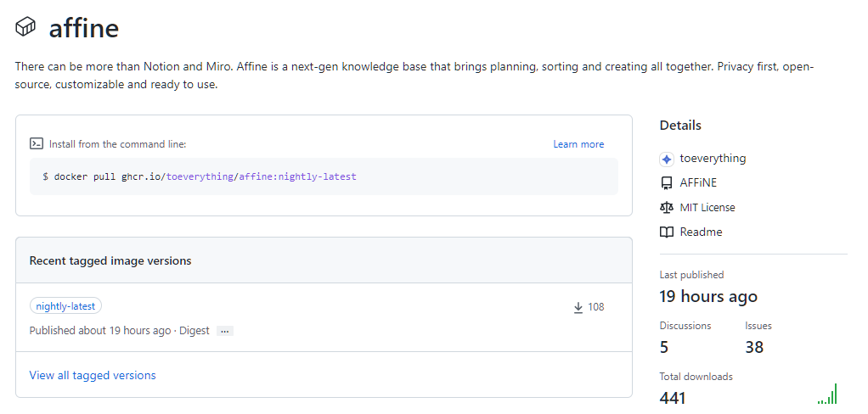This screenshot has width=868, height=414.
Task: View the MIT License link
Action: click(x=707, y=208)
